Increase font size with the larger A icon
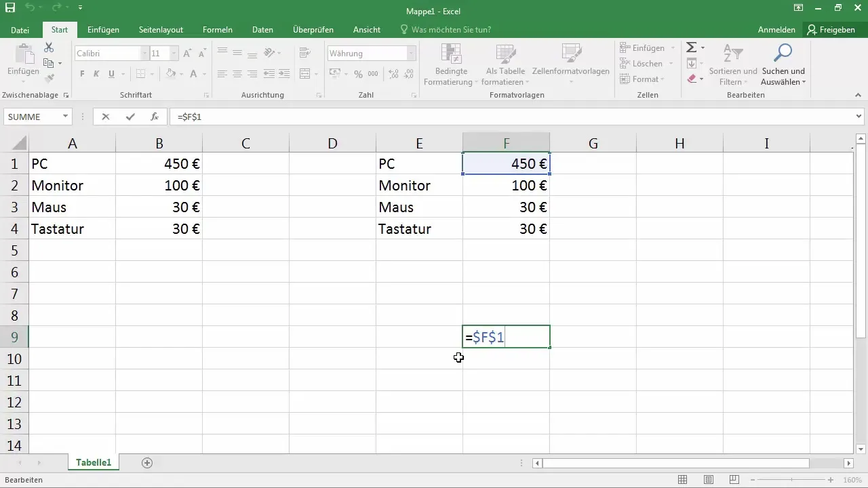 [187, 53]
